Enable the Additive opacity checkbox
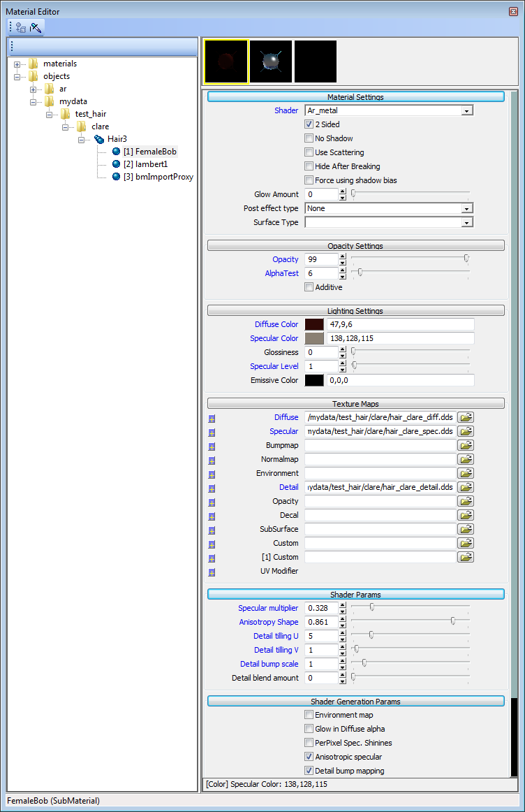Viewport: 525px width, 812px height. point(309,287)
